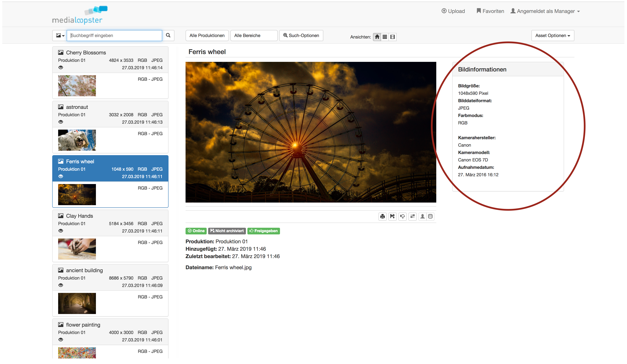Click the print icon below the image
The image size is (627, 364).
point(382,216)
